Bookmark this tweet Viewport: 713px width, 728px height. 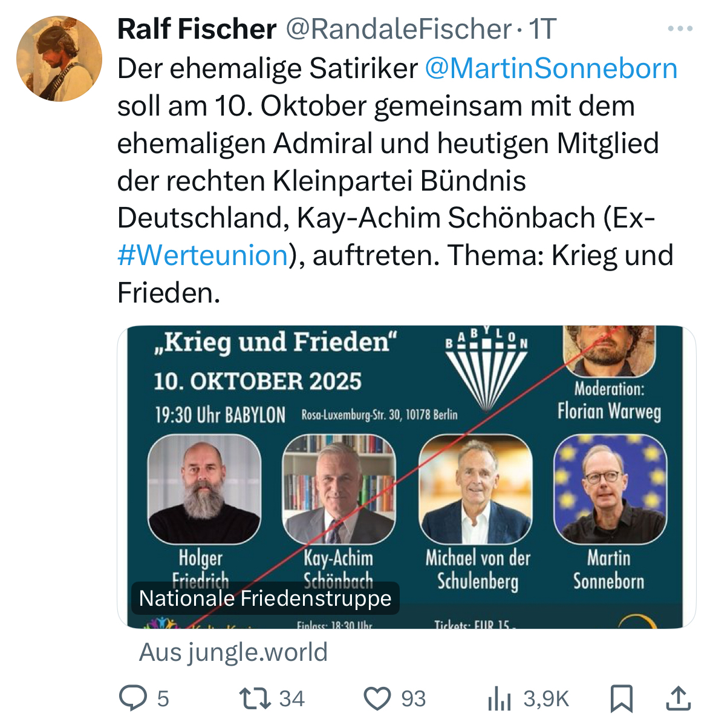click(x=621, y=698)
